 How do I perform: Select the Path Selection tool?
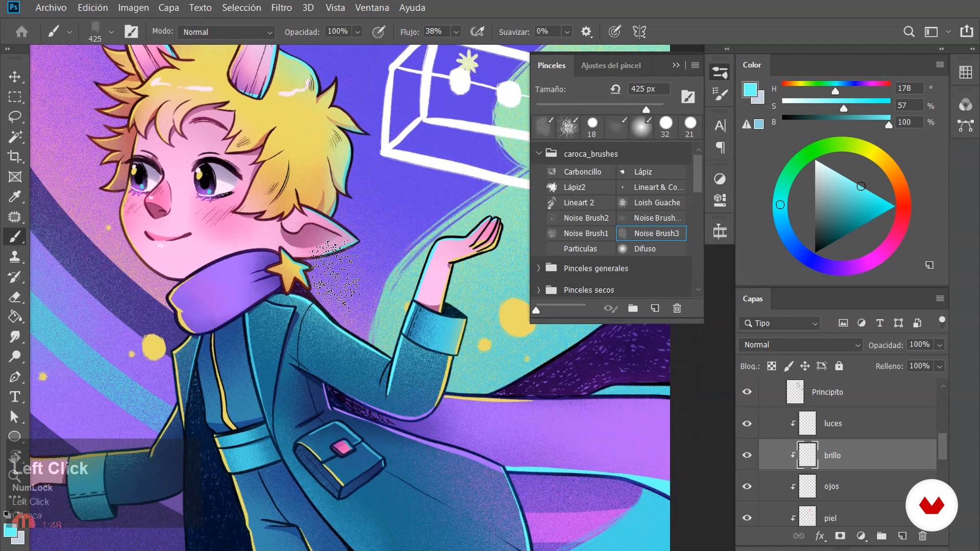15,417
